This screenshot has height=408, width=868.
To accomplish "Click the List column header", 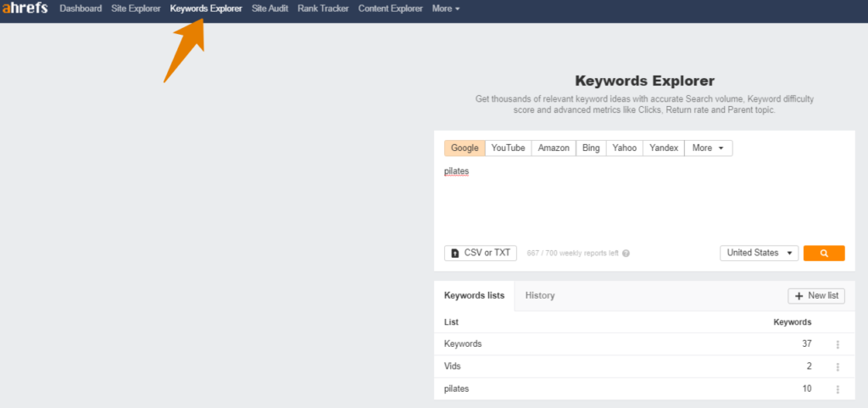I will tap(451, 321).
